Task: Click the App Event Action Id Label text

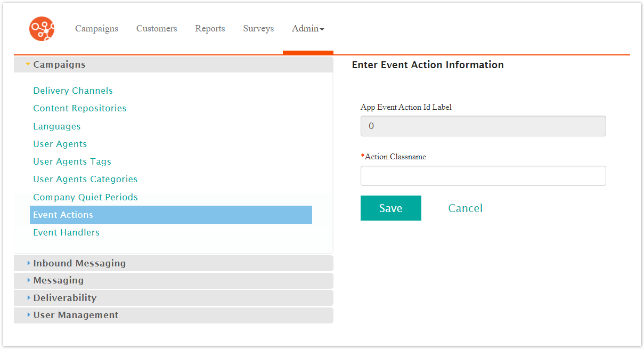Action: pos(406,107)
